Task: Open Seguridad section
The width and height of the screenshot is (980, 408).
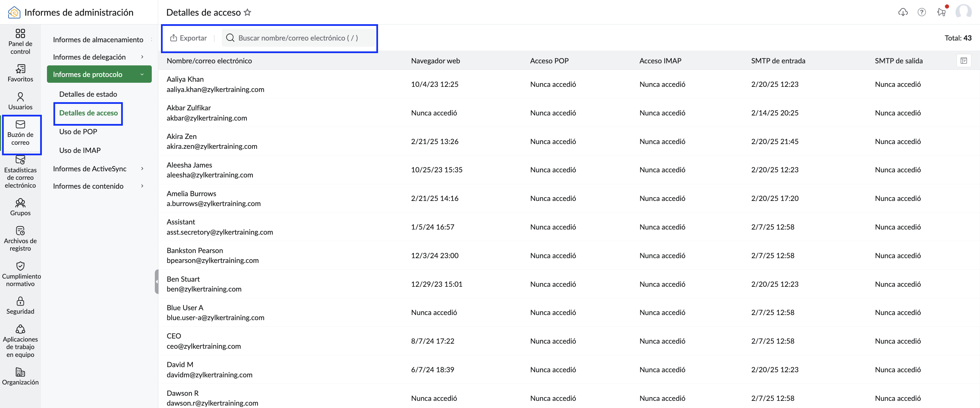Action: click(20, 306)
